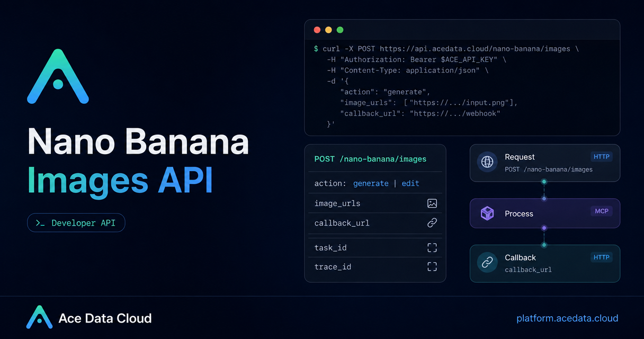644x339 pixels.
Task: Click the red window dot in terminal
Action: tap(317, 30)
